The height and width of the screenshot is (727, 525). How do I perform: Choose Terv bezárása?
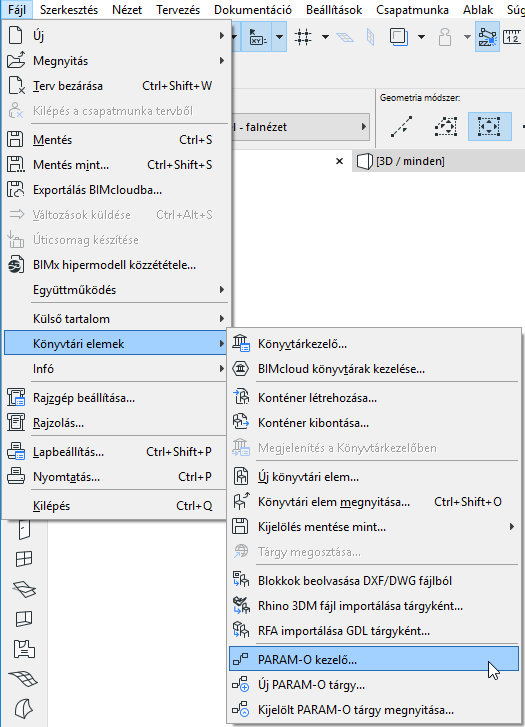116,85
